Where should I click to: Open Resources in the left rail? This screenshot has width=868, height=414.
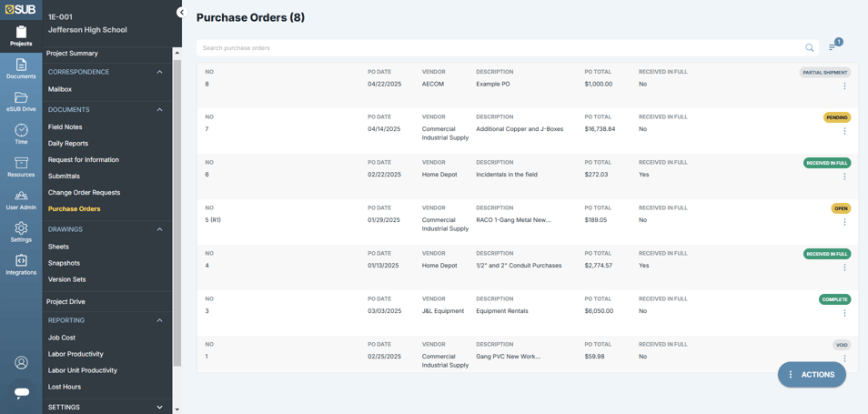tap(21, 167)
